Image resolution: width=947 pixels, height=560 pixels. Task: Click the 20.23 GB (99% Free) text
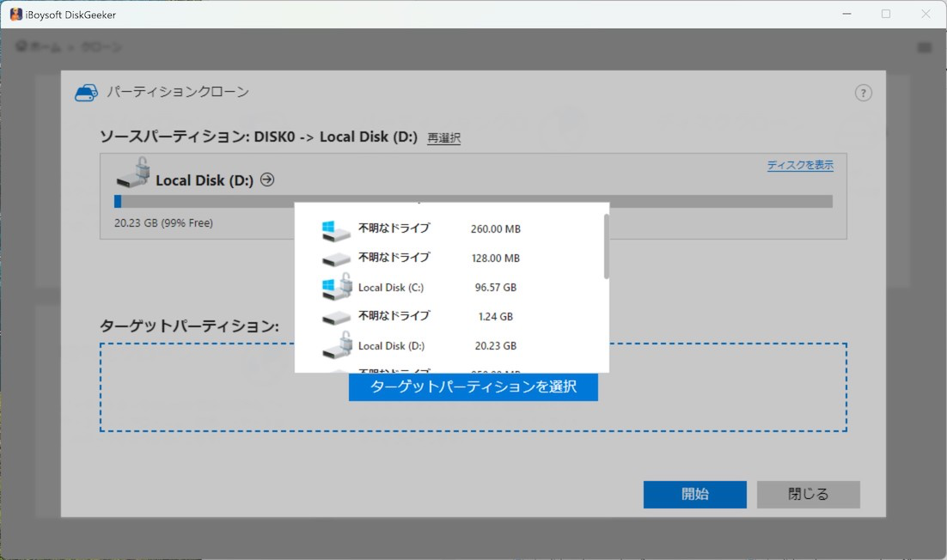point(163,222)
